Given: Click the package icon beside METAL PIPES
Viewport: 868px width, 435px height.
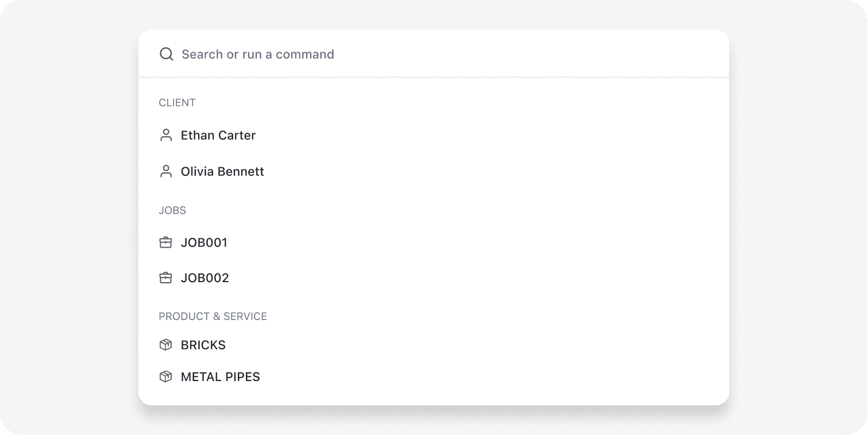Looking at the screenshot, I should tap(165, 377).
